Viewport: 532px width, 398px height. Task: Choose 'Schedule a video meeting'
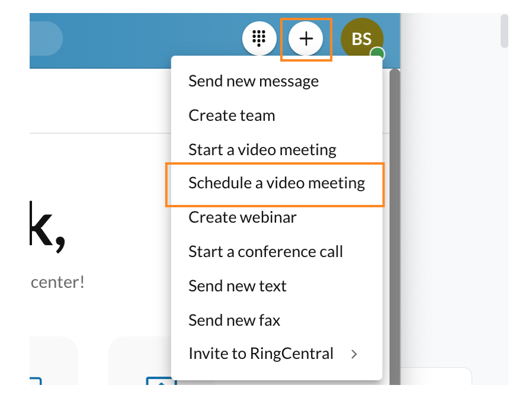tap(276, 184)
